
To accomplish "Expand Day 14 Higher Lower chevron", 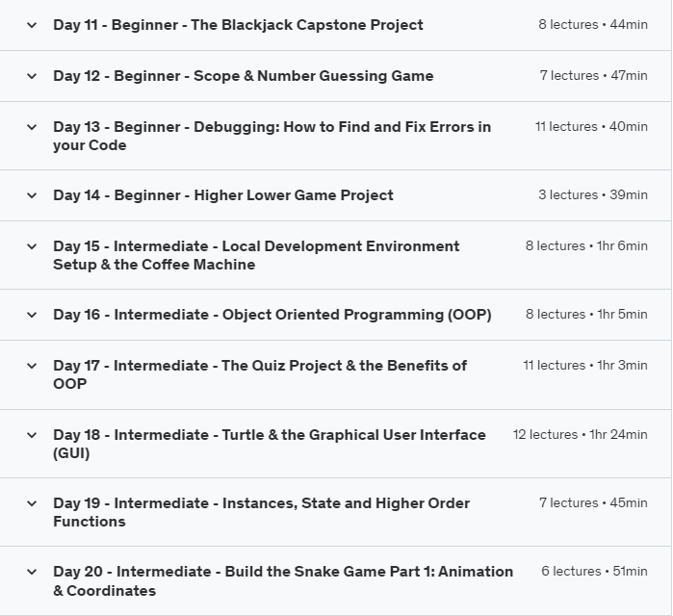I will (32, 195).
